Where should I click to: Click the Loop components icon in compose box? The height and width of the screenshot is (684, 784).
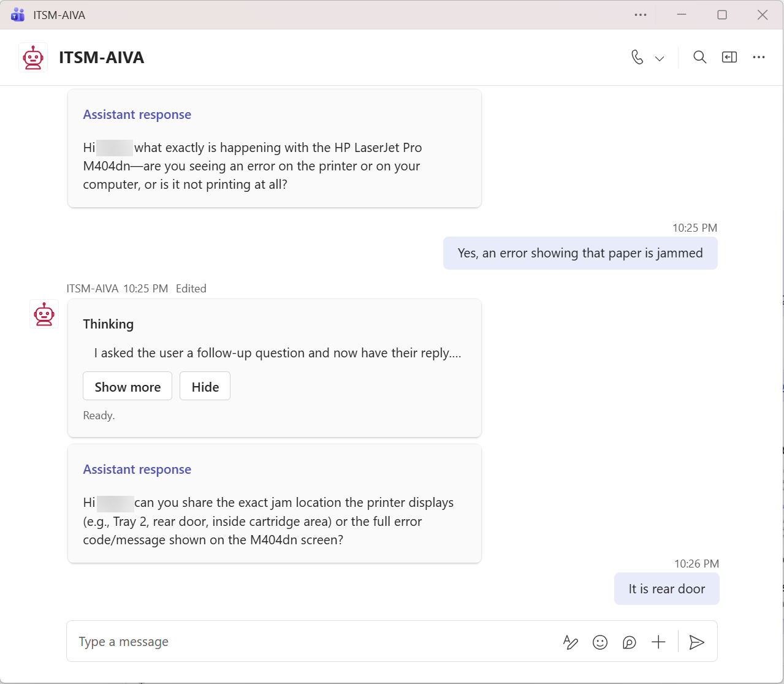pyautogui.click(x=629, y=642)
